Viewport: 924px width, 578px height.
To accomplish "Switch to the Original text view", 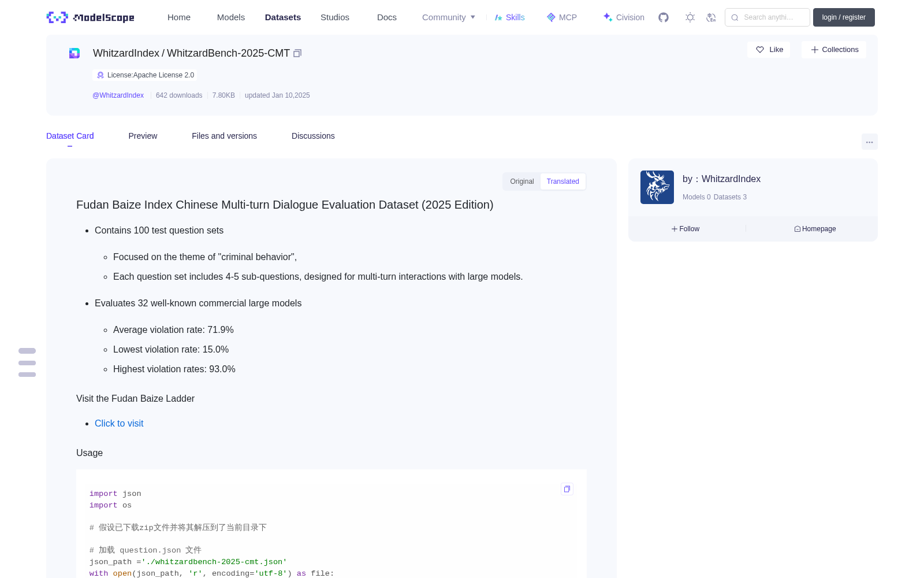I will [522, 181].
